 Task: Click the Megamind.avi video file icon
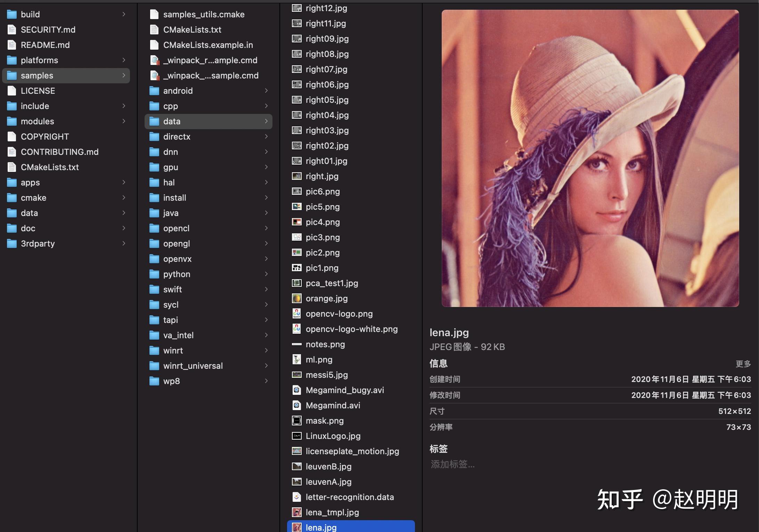[296, 405]
